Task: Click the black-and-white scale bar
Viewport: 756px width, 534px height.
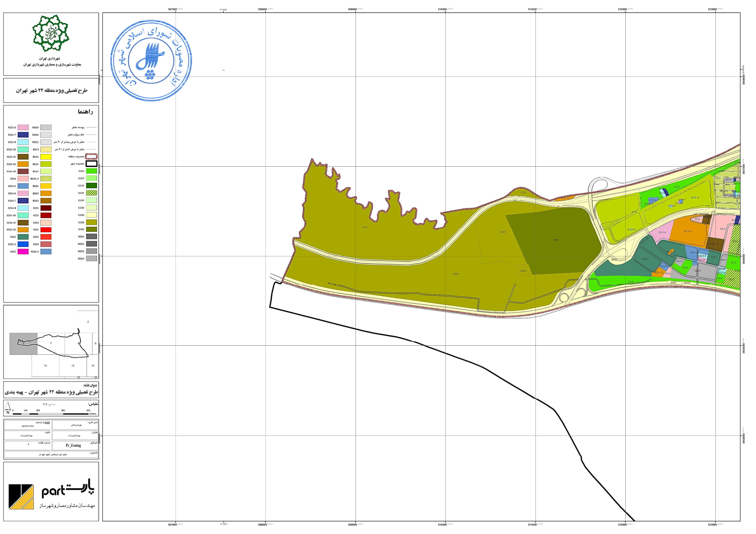Action: [x=51, y=414]
